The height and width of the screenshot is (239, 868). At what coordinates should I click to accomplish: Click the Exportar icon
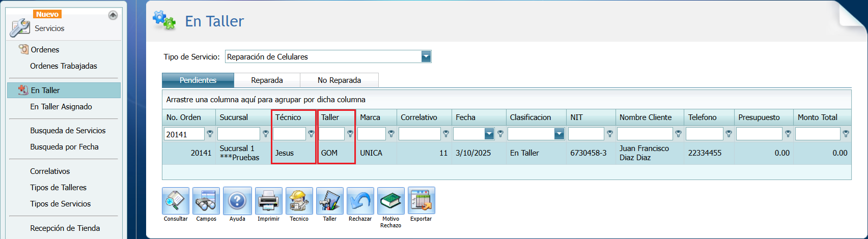[422, 200]
